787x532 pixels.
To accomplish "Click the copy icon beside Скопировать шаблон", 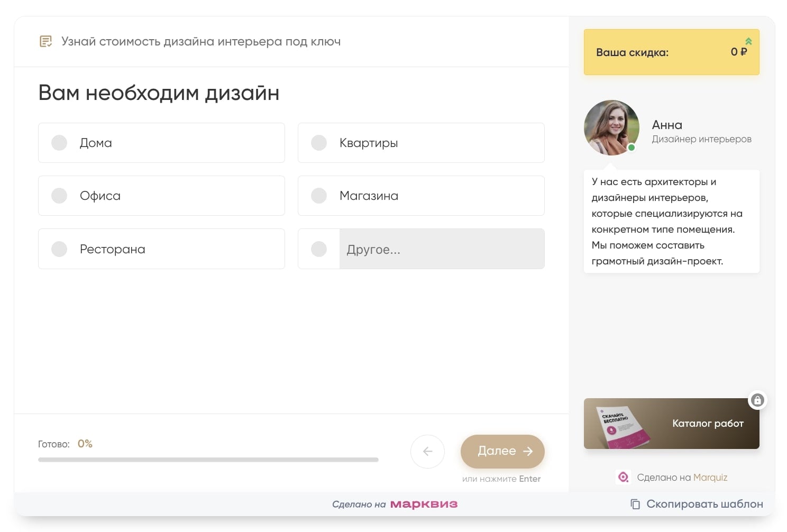I will click(x=635, y=504).
